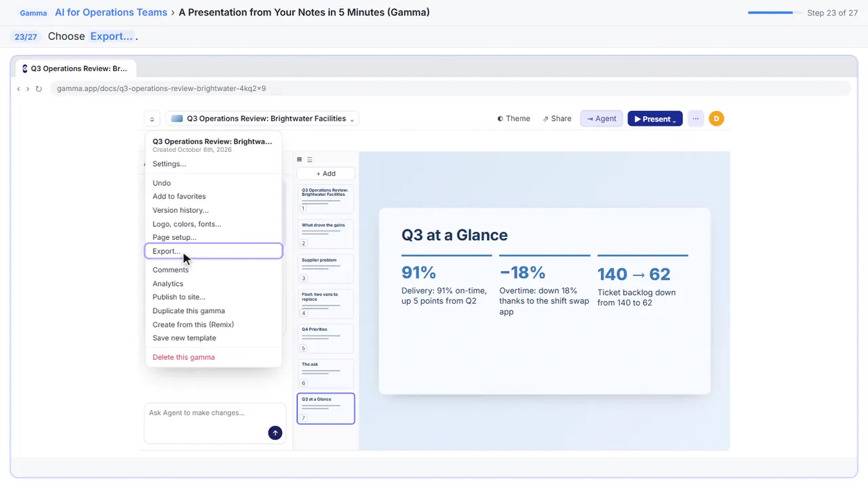Go back with the browser back arrow
This screenshot has height=488, width=868.
pos(18,89)
